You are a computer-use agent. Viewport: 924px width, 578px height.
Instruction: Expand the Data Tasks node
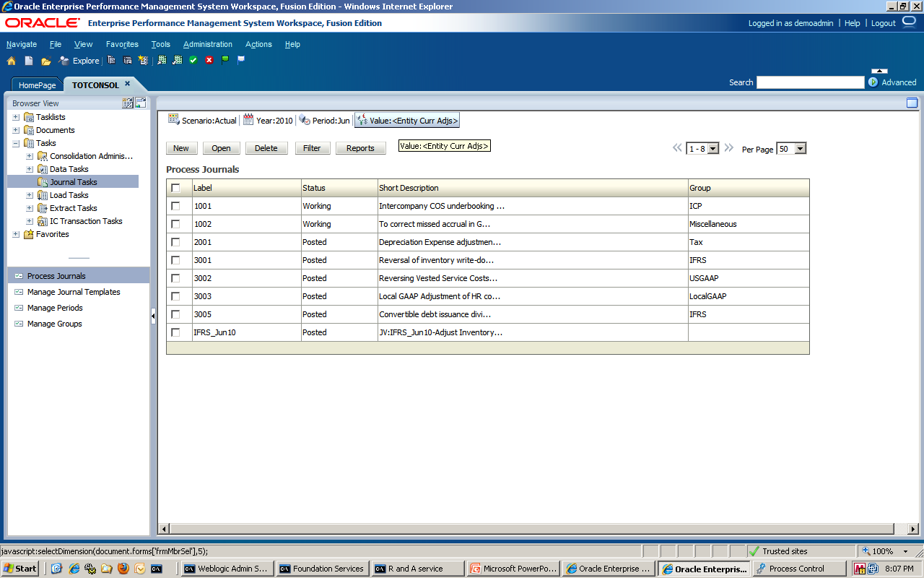[30, 169]
